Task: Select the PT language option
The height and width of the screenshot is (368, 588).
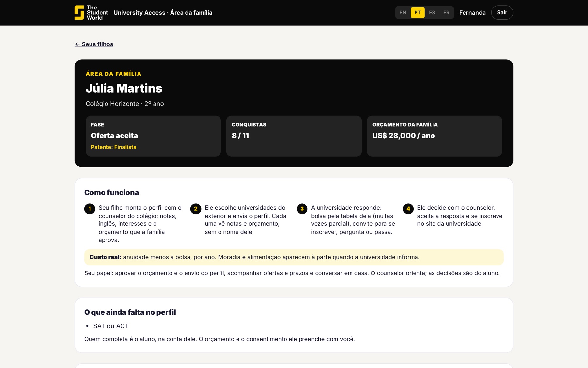Action: pos(417,13)
